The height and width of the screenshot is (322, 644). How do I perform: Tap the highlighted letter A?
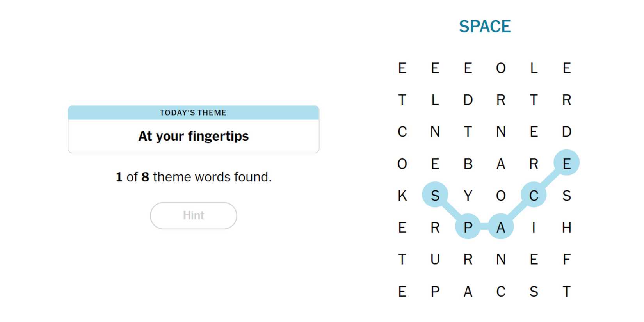[x=501, y=227]
